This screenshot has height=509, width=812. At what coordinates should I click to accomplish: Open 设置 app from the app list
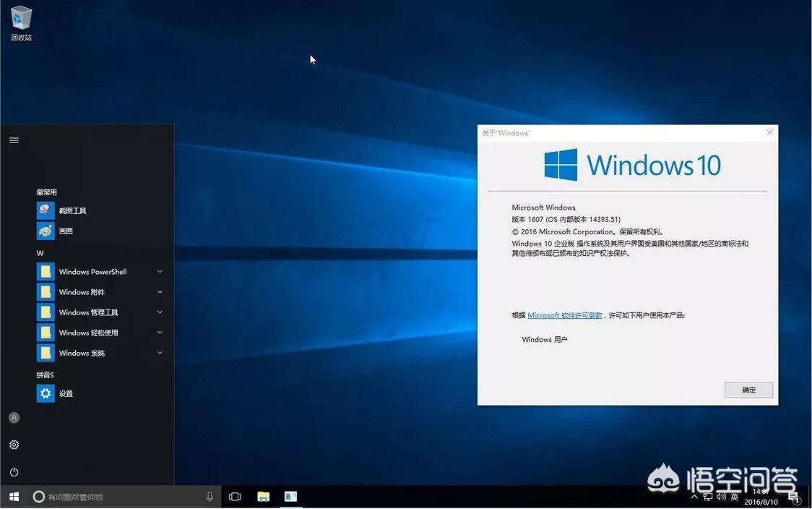[x=100, y=393]
